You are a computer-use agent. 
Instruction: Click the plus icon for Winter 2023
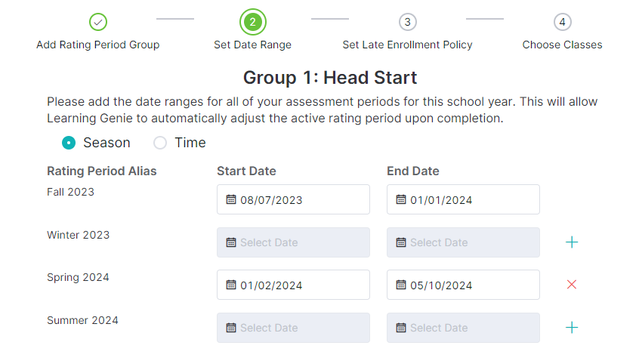pos(572,242)
